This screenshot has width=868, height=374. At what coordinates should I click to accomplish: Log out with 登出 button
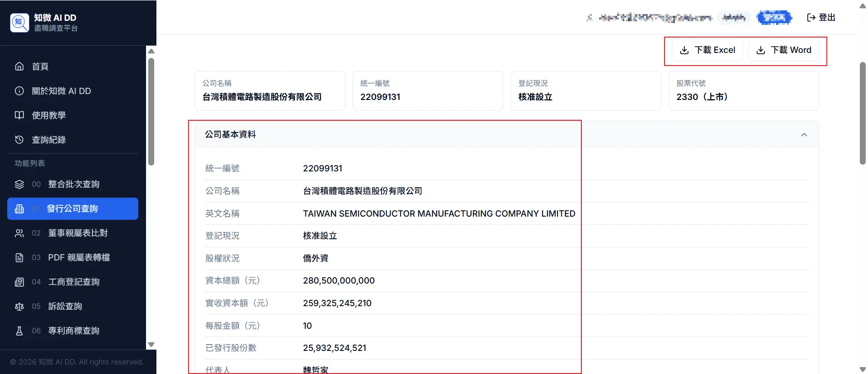pos(821,18)
